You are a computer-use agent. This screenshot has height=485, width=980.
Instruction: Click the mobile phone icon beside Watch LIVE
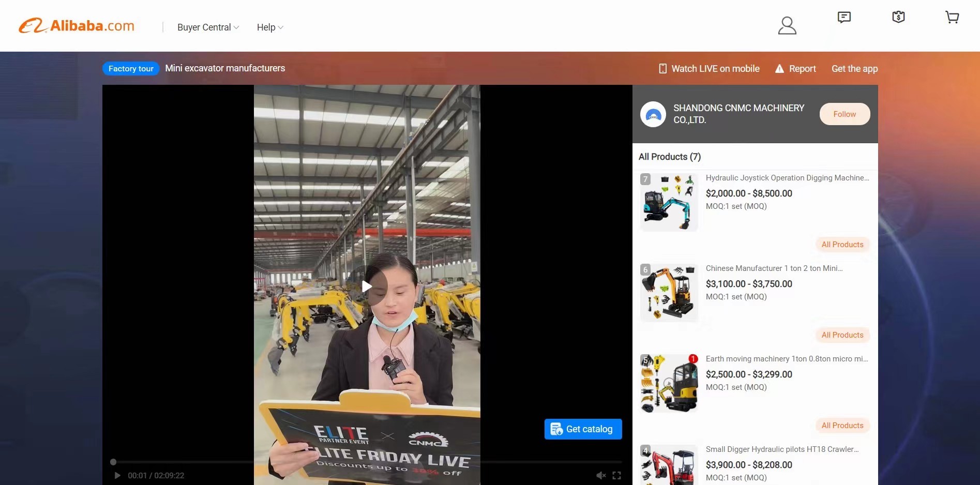click(x=662, y=69)
